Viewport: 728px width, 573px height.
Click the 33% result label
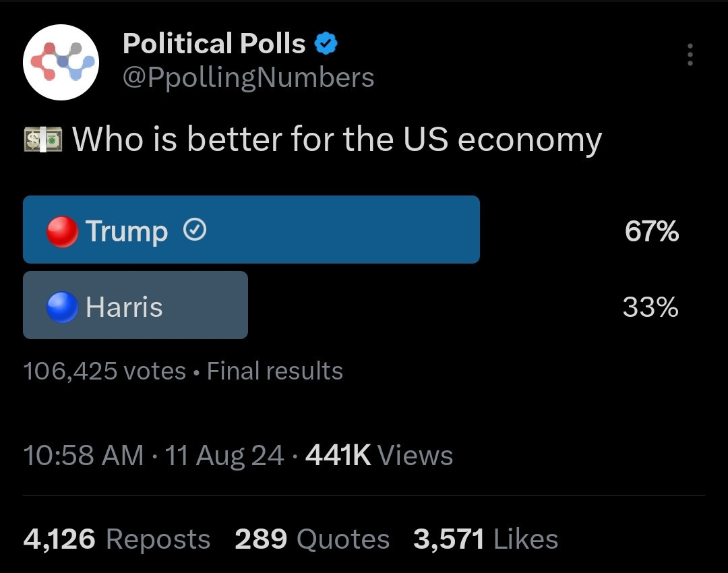coord(650,307)
